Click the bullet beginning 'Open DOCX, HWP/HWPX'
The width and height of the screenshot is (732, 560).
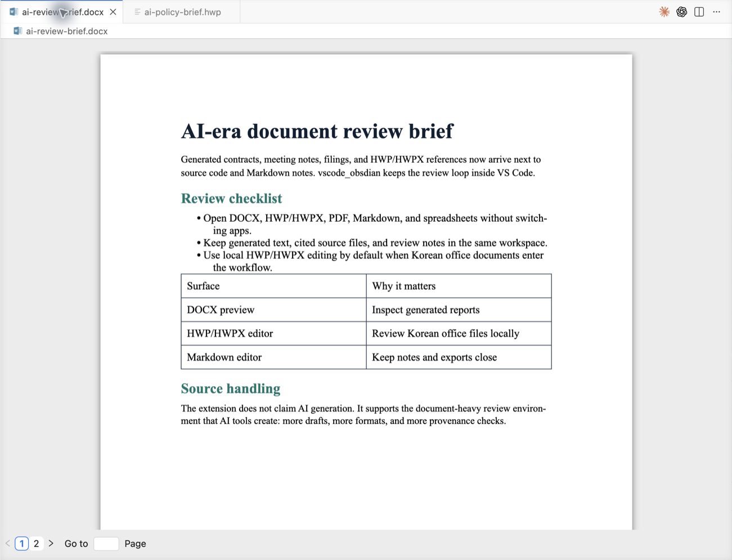(x=372, y=224)
